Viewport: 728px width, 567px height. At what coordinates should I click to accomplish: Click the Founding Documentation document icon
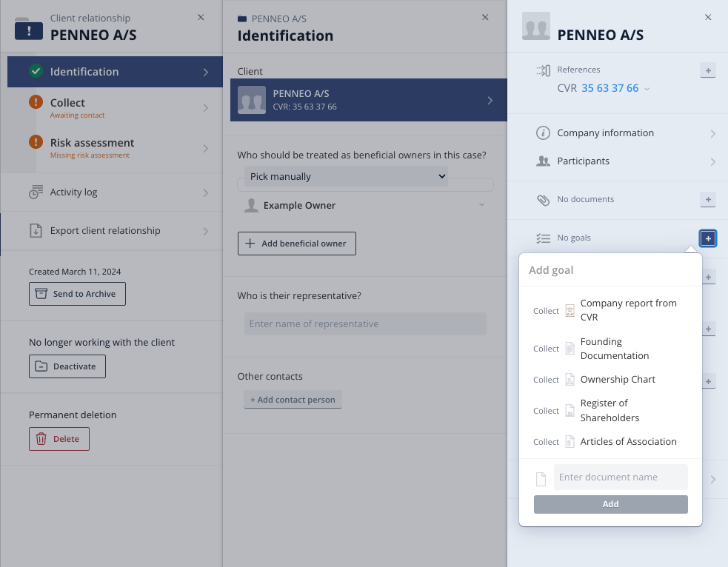(570, 349)
